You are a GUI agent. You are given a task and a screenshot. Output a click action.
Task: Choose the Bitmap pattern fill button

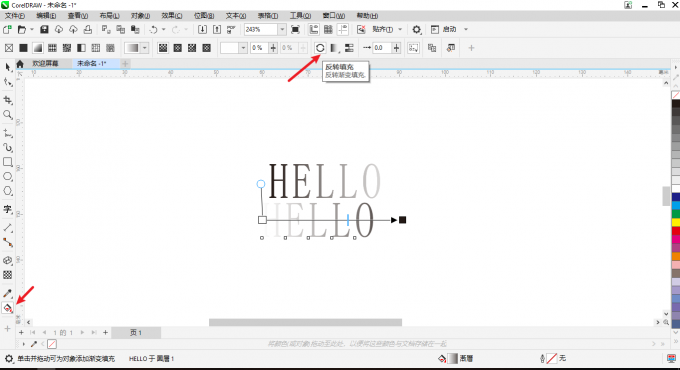(x=67, y=48)
